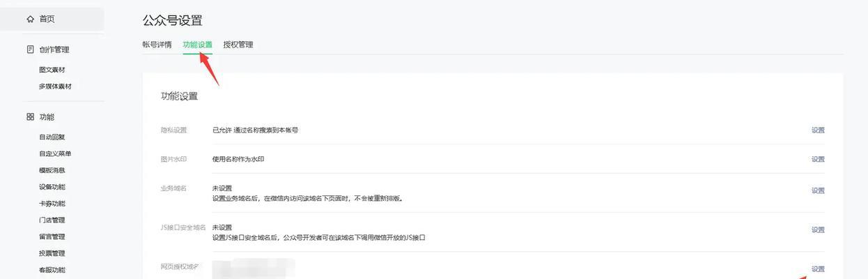Image resolution: width=868 pixels, height=279 pixels.
Task: Click 设置 for JS接口安全域名
Action: [818, 229]
